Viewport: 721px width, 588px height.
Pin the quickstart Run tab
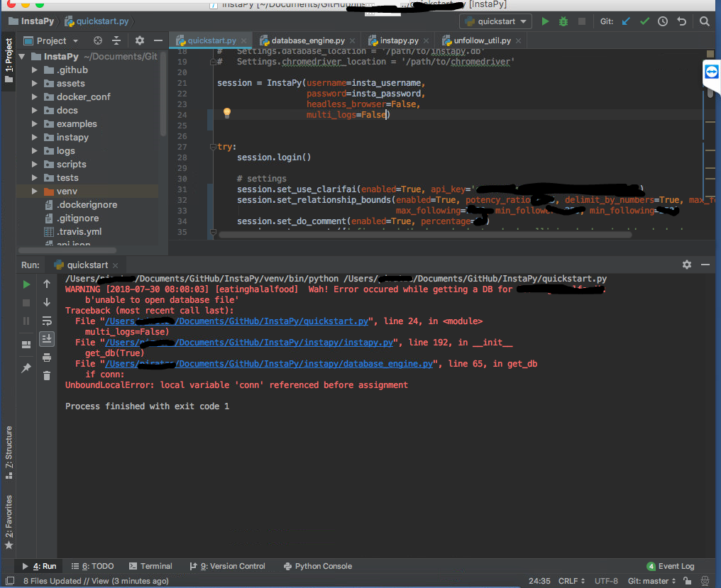(x=26, y=368)
